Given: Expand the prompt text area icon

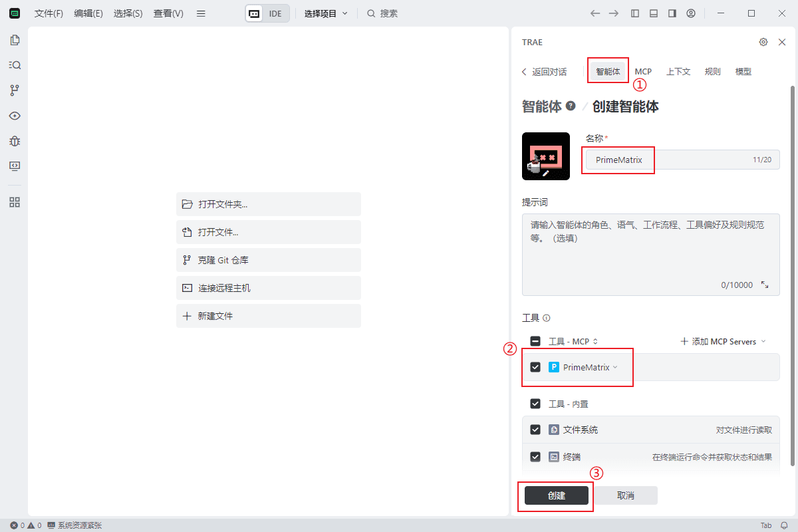Looking at the screenshot, I should (x=765, y=285).
